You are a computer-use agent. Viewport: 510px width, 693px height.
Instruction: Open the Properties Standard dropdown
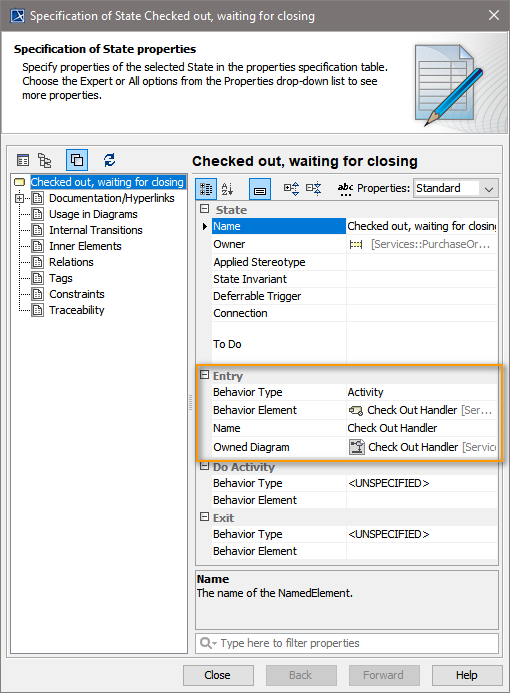tap(456, 188)
